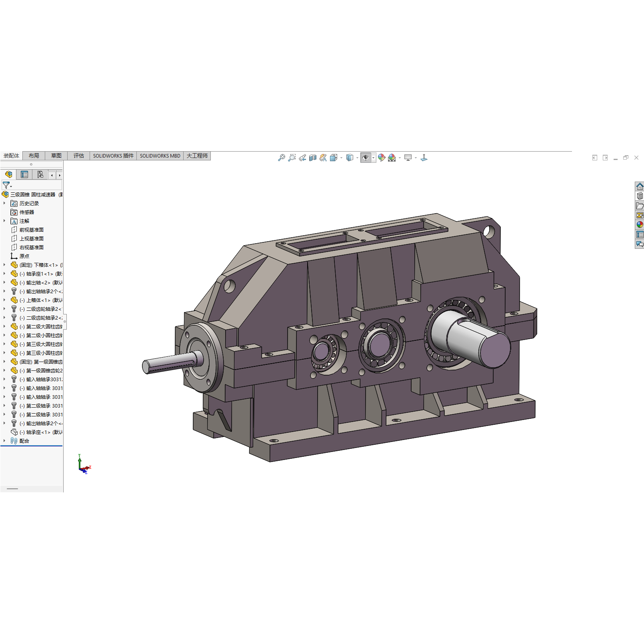Open the Hide/Show Items dropdown arrow
Image resolution: width=644 pixels, height=644 pixels.
[x=374, y=158]
